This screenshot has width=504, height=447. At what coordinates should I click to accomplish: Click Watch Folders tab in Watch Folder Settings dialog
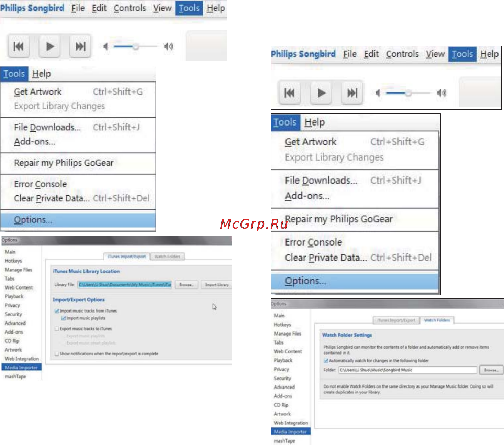(437, 320)
